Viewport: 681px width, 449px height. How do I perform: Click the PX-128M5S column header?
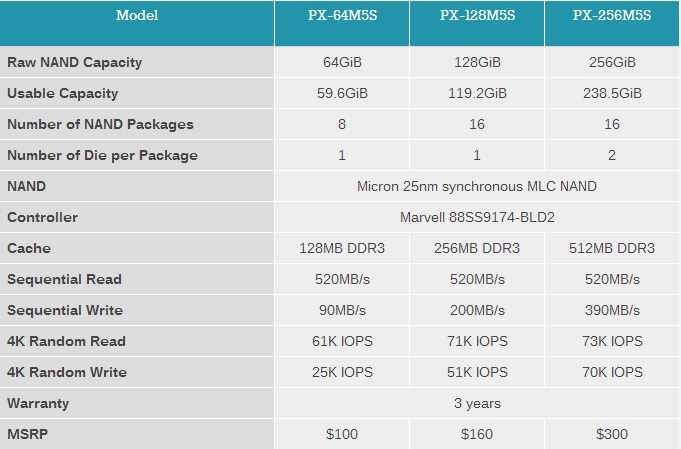[x=477, y=16]
